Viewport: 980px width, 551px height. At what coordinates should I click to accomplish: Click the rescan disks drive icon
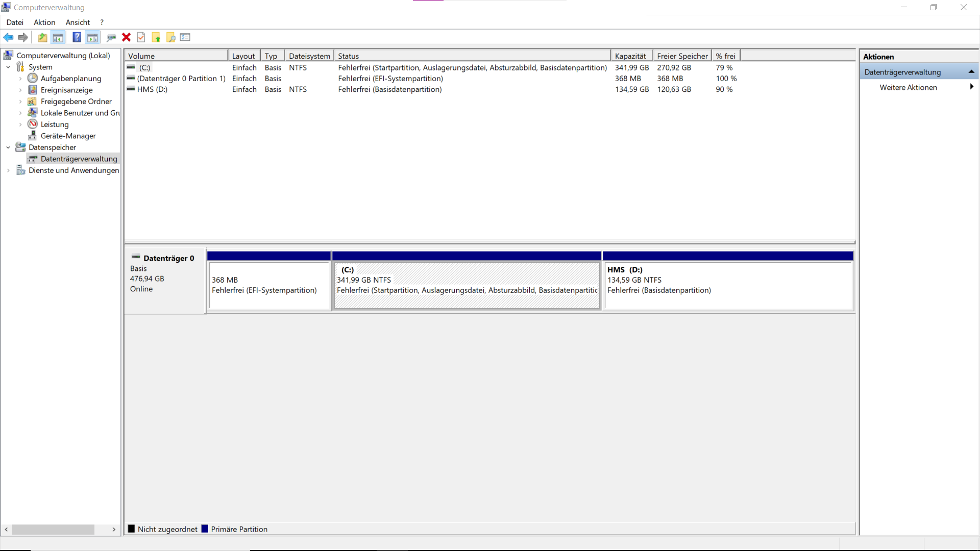(111, 37)
